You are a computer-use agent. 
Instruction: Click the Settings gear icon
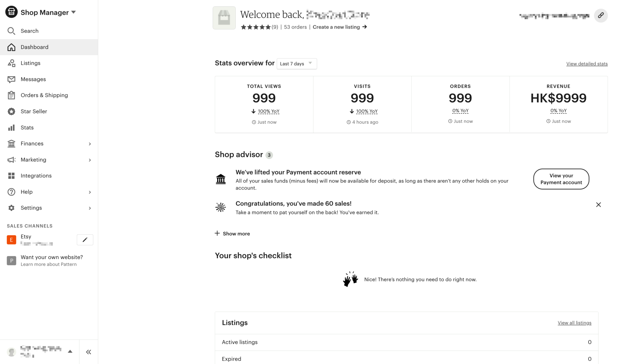11,208
